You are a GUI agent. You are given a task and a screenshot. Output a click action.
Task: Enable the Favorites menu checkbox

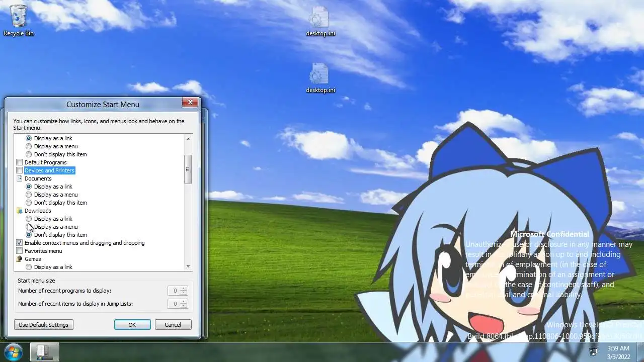(20, 251)
